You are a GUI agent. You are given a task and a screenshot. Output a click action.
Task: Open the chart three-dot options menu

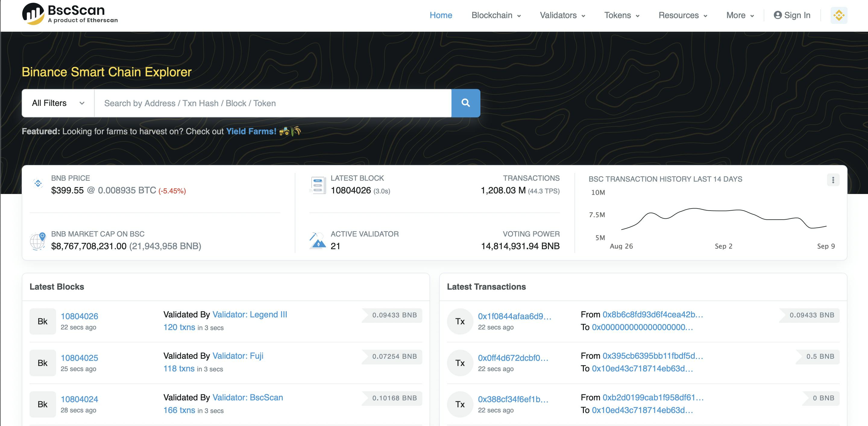point(833,180)
